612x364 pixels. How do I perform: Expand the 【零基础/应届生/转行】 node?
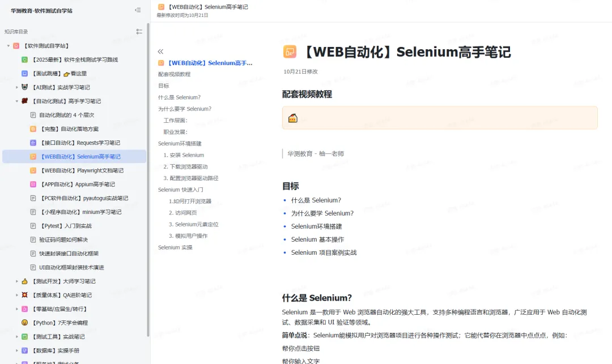tap(17, 309)
